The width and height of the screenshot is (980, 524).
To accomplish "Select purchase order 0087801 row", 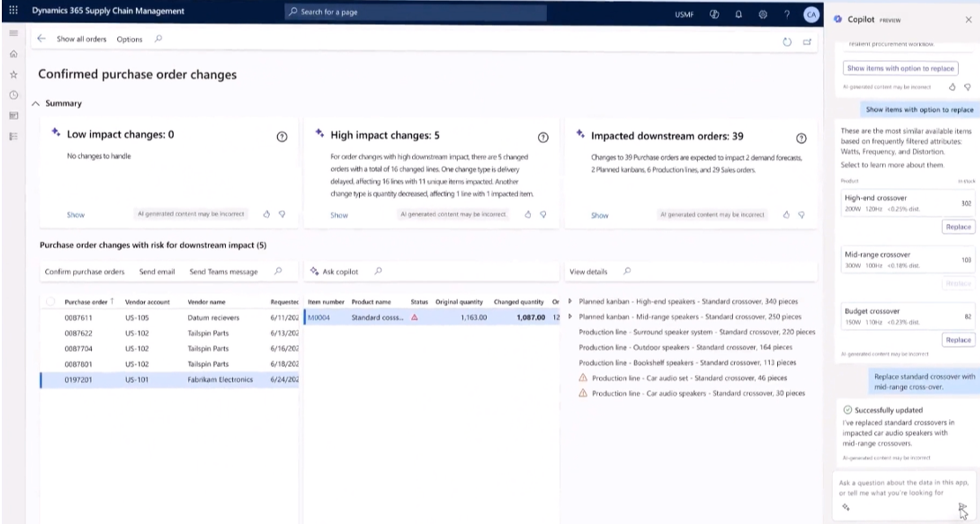I will 169,364.
